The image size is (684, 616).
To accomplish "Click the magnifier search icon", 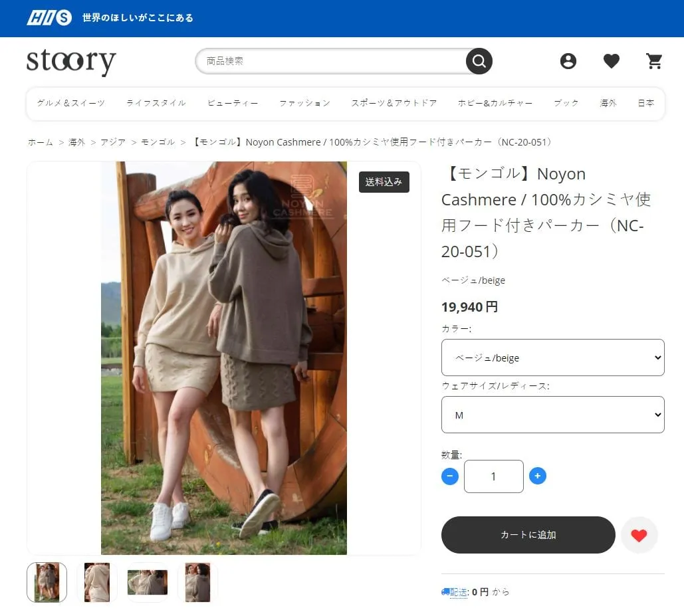I will pos(479,61).
